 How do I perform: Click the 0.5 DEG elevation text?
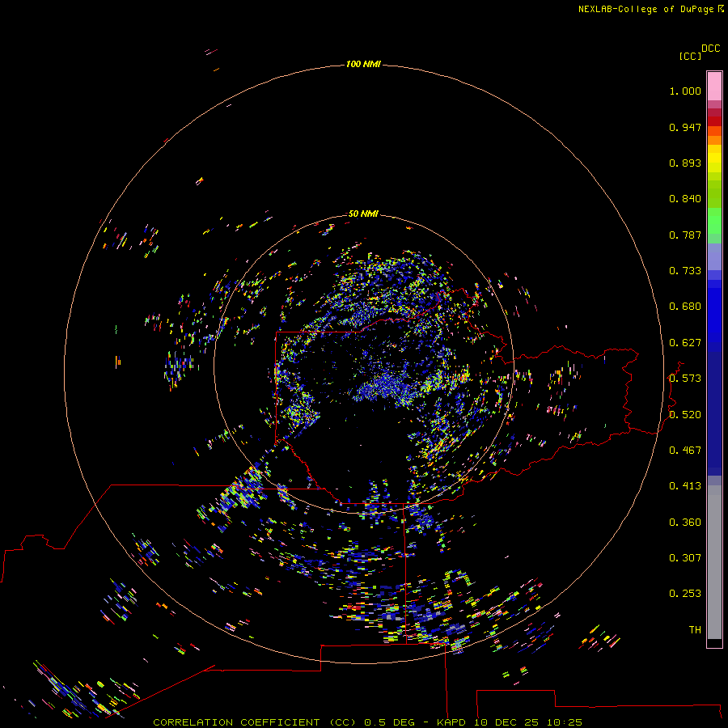click(392, 722)
